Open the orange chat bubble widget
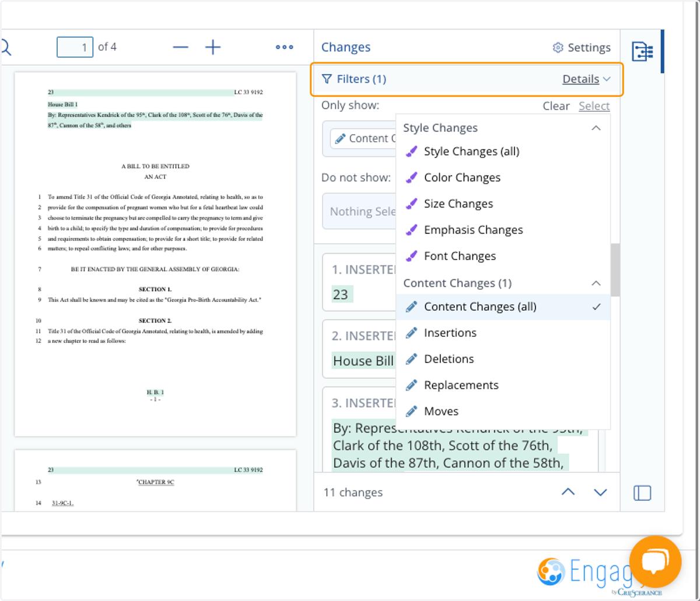Viewport: 700px width, 601px height. [x=655, y=562]
